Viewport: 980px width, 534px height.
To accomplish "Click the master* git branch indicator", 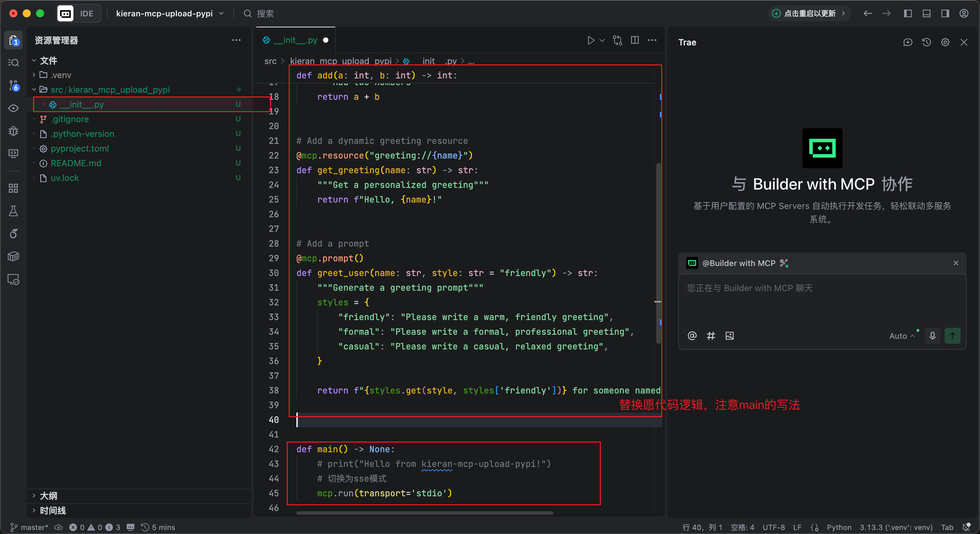I will click(x=29, y=527).
